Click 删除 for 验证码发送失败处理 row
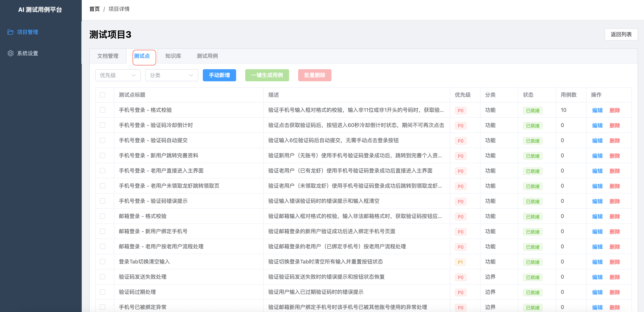This screenshot has height=312, width=644. [x=614, y=277]
